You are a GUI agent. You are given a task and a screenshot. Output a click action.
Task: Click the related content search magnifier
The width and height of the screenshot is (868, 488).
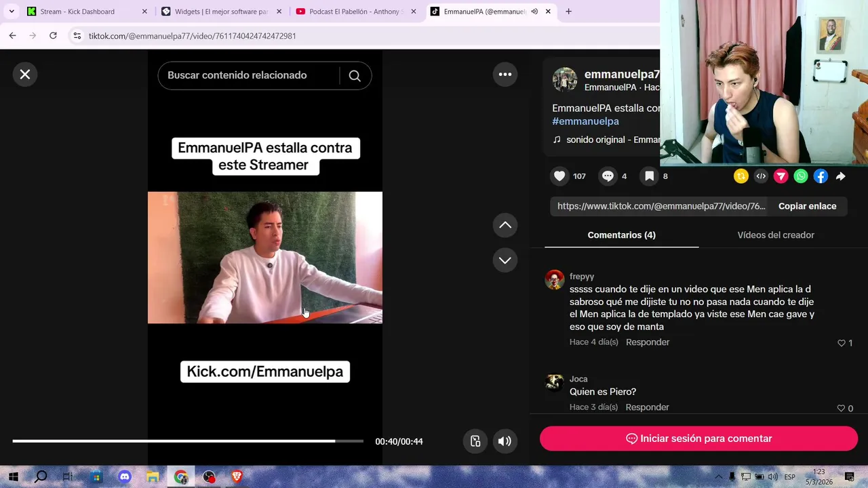tap(355, 76)
